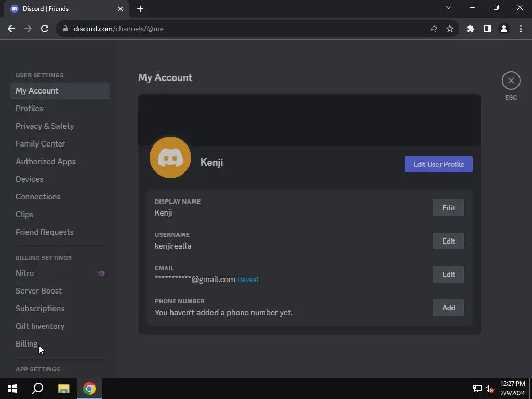Open Nitro billing settings
Screen dimensions: 532x399
click(x=60, y=273)
